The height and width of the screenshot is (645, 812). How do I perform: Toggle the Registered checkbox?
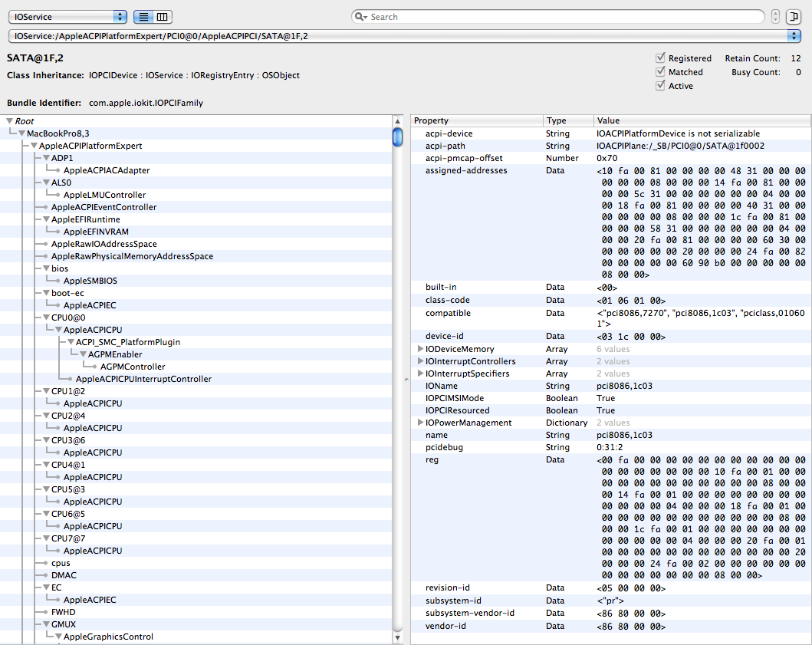(660, 58)
